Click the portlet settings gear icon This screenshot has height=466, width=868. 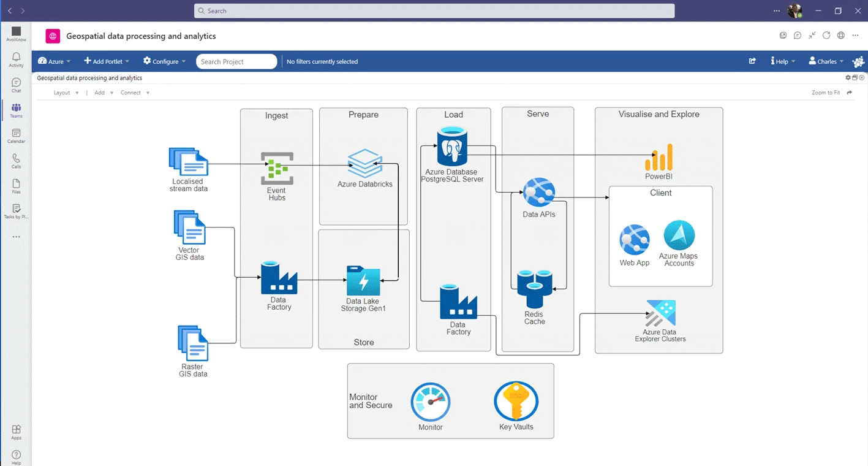[848, 78]
